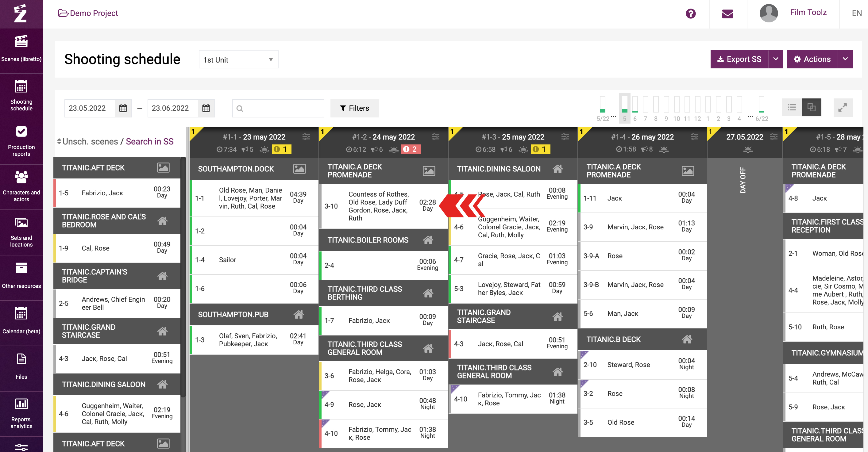
Task: Click the start date field 23.05.2022
Action: pos(90,108)
